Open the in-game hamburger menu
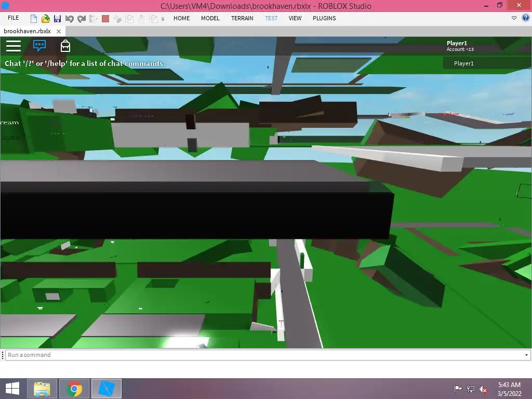532x399 pixels. [14, 46]
